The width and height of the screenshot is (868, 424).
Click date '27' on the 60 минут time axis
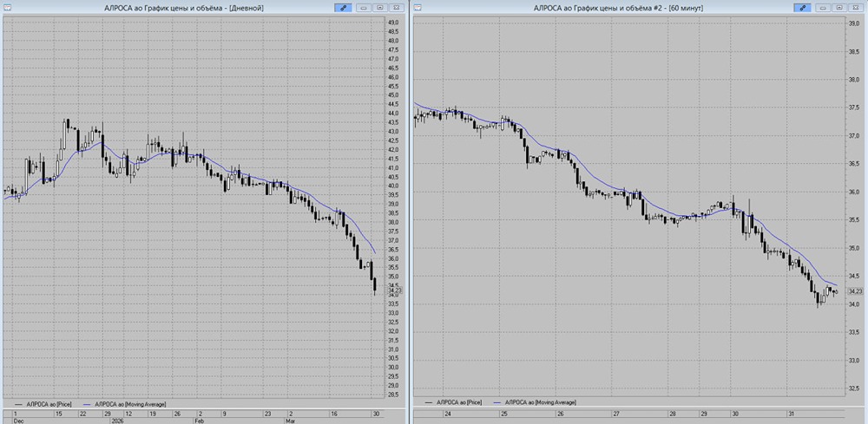(x=618, y=414)
